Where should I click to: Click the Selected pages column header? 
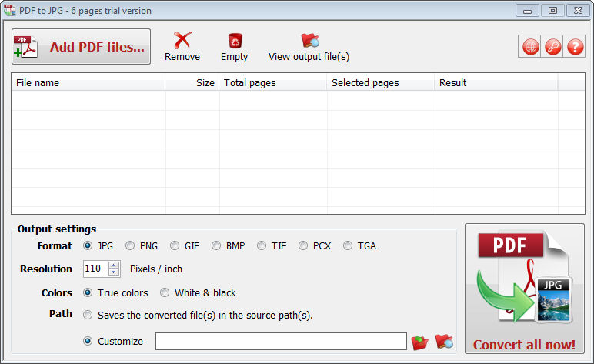[381, 82]
